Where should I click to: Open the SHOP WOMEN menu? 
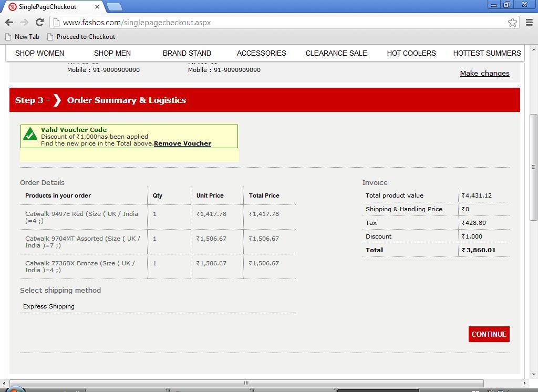click(x=39, y=53)
